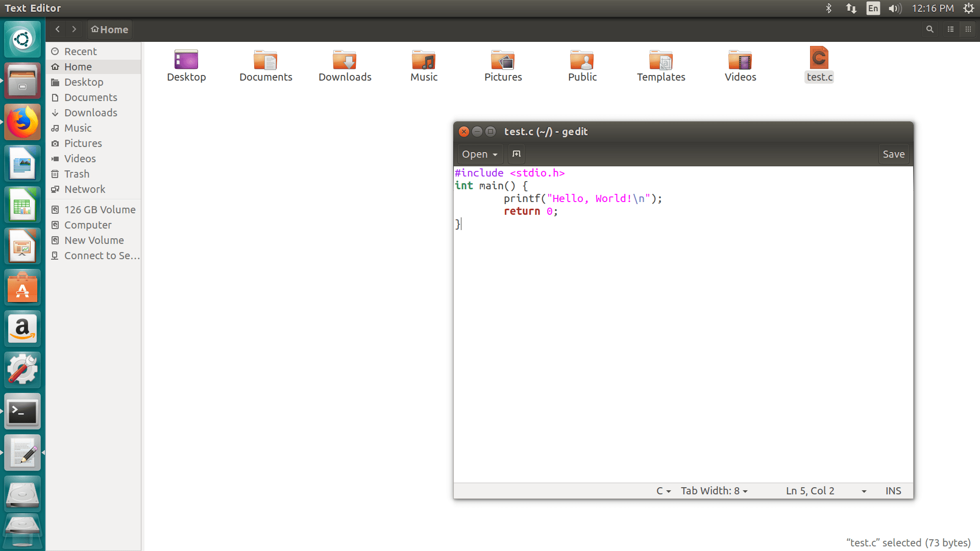Image resolution: width=980 pixels, height=551 pixels.
Task: Open the Open file dropdown in gedit
Action: click(479, 154)
